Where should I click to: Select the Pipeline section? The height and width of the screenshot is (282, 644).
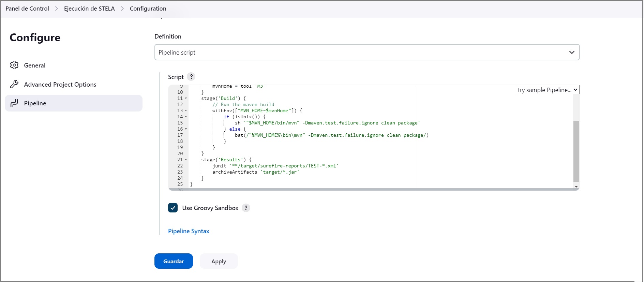[x=74, y=103]
